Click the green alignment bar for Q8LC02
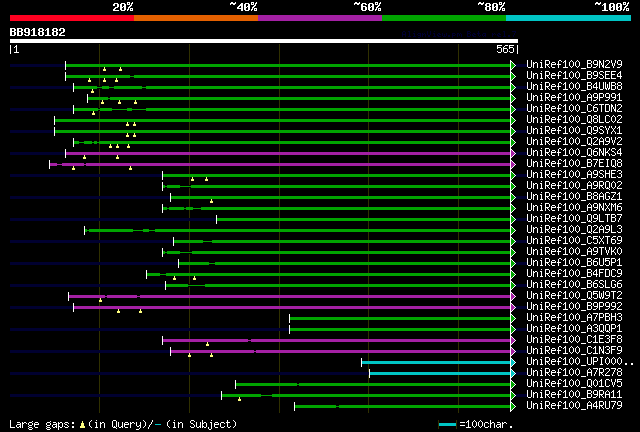 click(282, 120)
